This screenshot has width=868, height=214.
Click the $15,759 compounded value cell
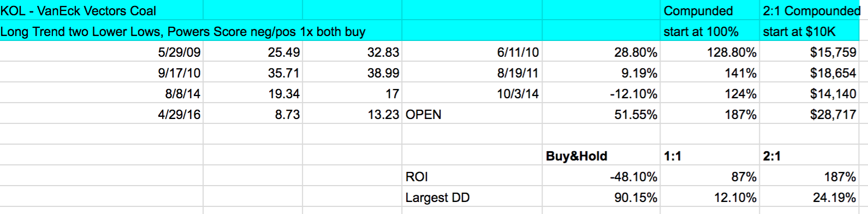click(x=810, y=52)
